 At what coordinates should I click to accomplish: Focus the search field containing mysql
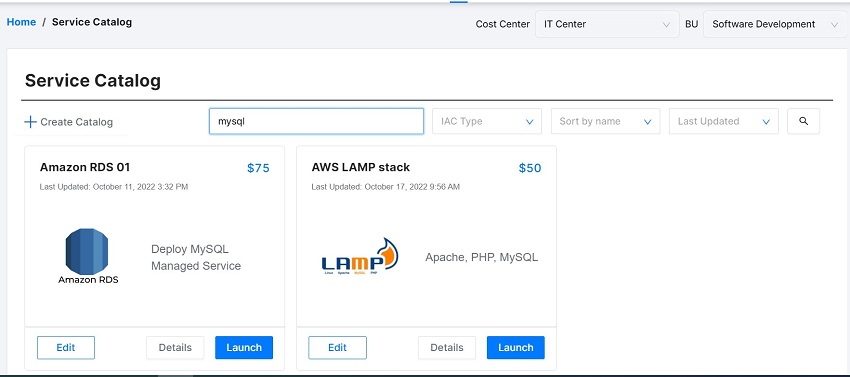(x=317, y=122)
